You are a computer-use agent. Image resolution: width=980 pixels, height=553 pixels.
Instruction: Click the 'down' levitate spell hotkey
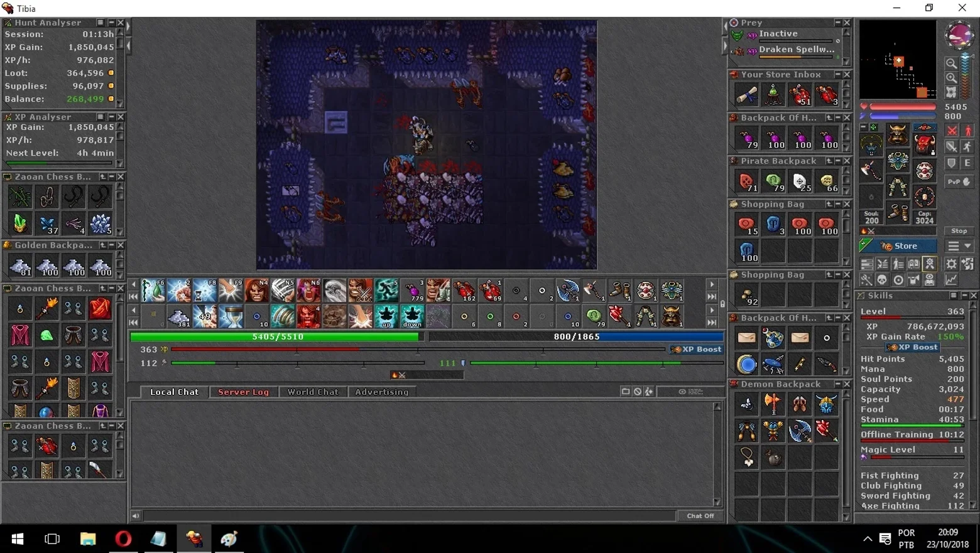413,317
